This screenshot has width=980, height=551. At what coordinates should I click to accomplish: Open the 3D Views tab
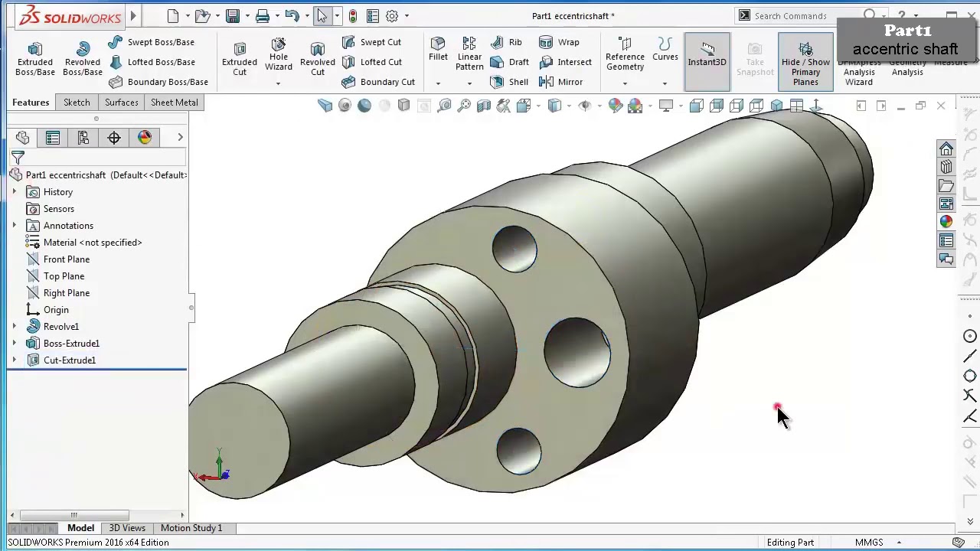pos(127,528)
